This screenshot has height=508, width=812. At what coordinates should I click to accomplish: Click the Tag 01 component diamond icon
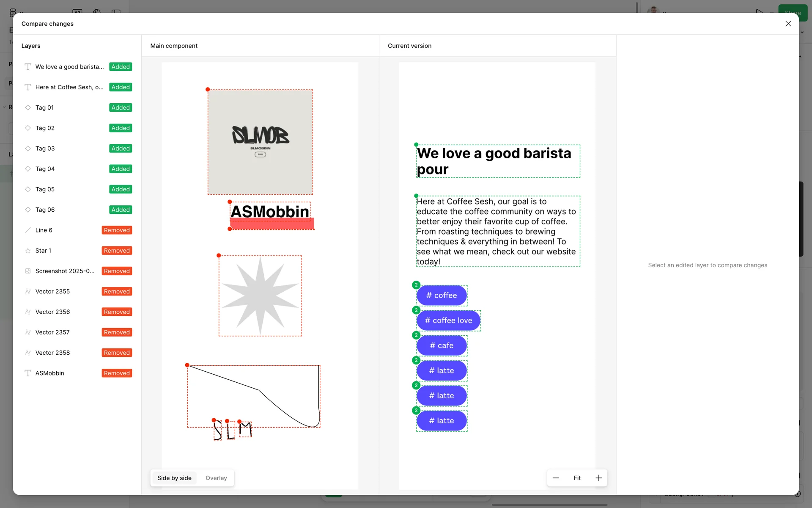(x=28, y=108)
